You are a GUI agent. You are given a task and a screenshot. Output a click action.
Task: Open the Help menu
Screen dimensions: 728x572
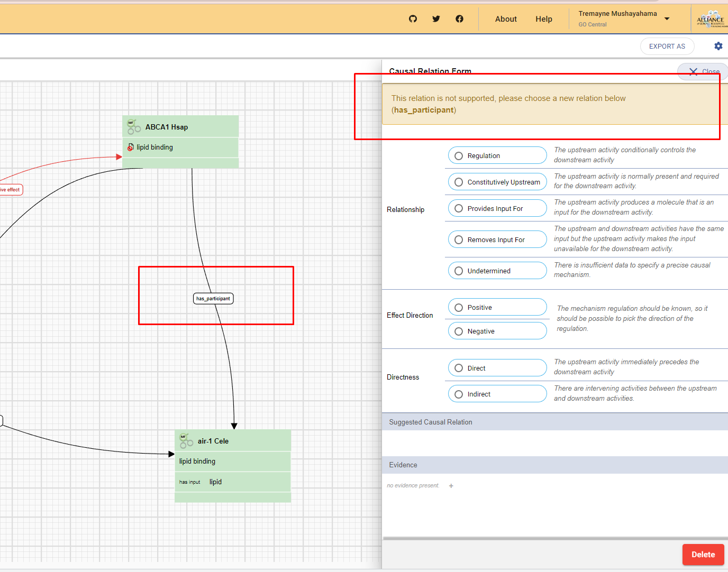[543, 19]
